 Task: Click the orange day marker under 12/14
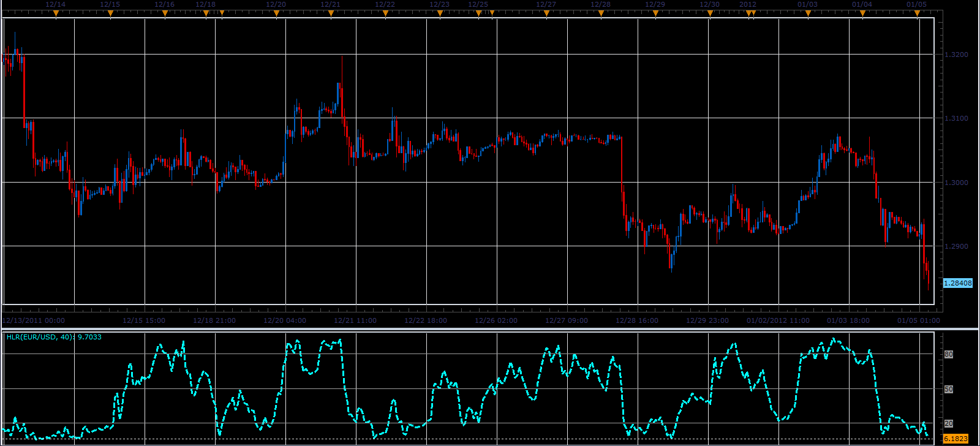click(56, 13)
